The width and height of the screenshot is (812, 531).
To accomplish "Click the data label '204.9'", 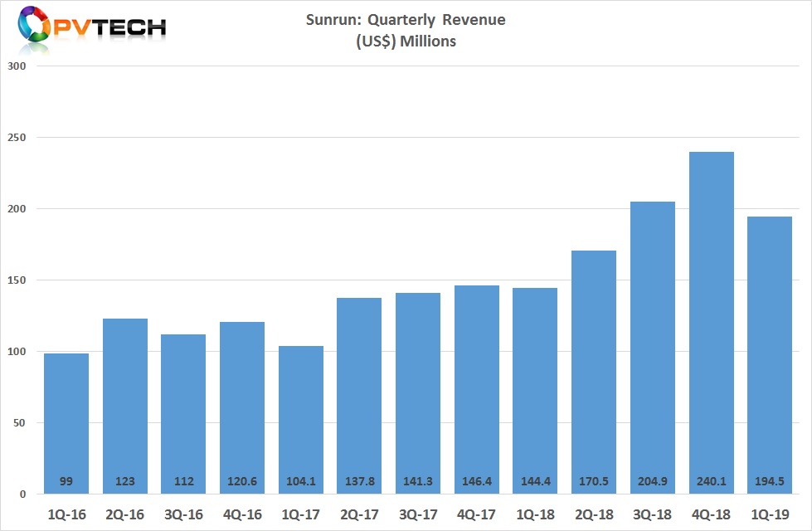I will point(653,481).
